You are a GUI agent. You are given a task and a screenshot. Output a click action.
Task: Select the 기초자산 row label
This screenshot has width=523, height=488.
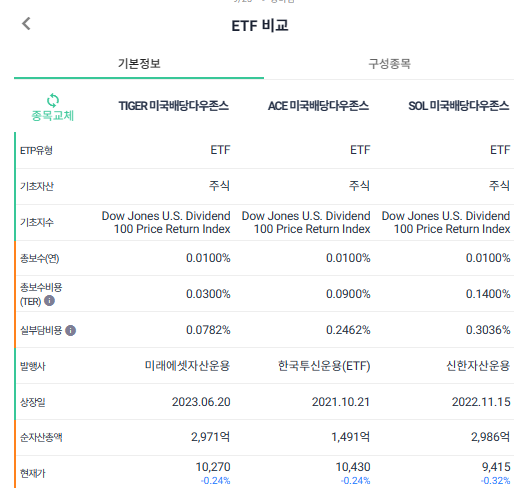(x=37, y=186)
